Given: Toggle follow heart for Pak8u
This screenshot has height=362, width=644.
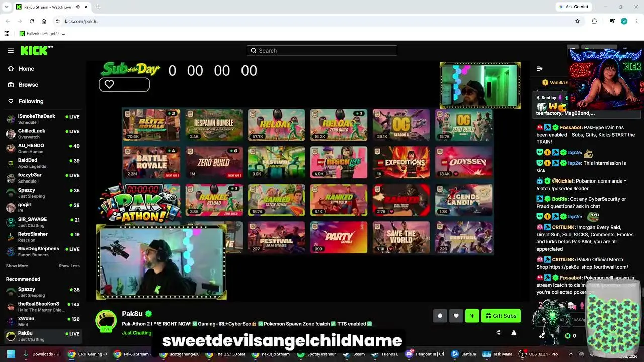Looking at the screenshot, I should click(456, 316).
